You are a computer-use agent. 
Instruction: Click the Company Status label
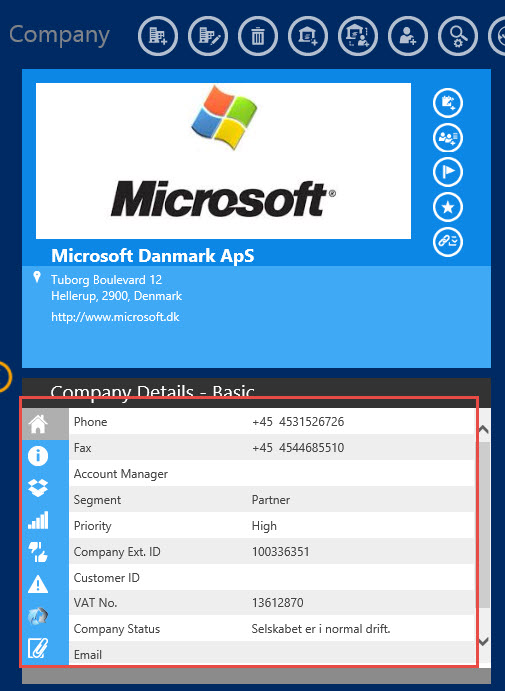[x=117, y=629]
